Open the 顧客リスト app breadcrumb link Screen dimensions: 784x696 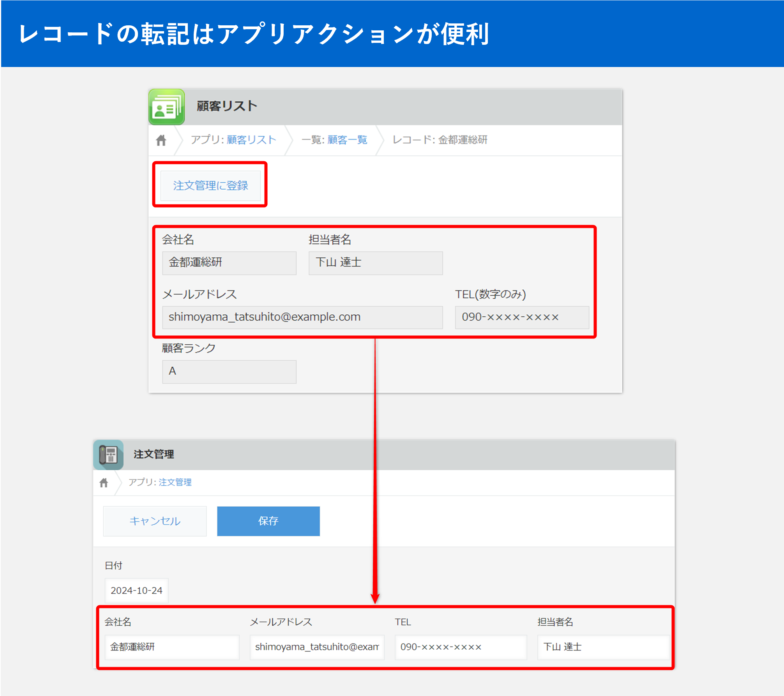[x=251, y=140]
